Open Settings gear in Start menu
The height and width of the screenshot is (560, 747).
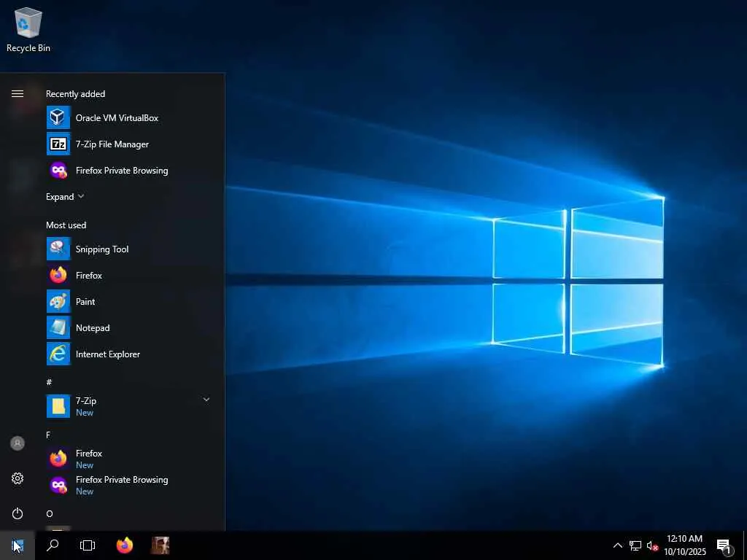(18, 478)
